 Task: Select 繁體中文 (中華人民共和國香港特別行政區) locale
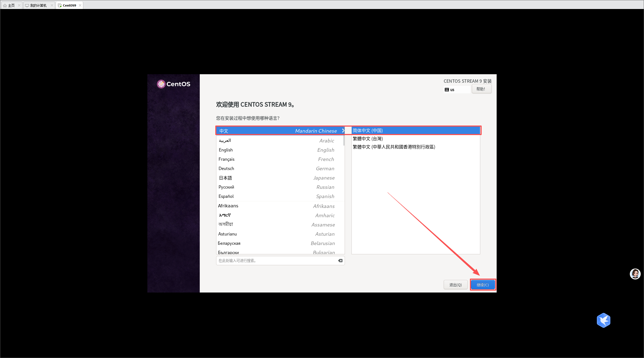tap(416, 147)
